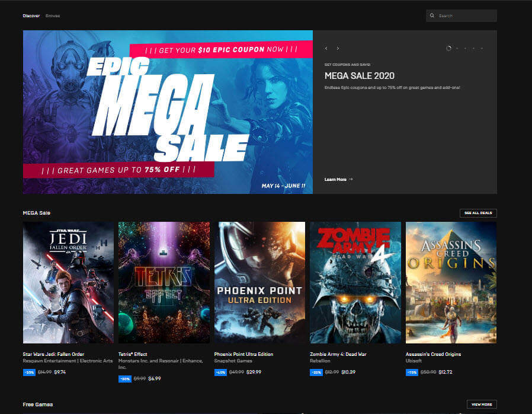Open the Epic Mega Sale banner image
The height and width of the screenshot is (414, 532).
pyautogui.click(x=168, y=112)
